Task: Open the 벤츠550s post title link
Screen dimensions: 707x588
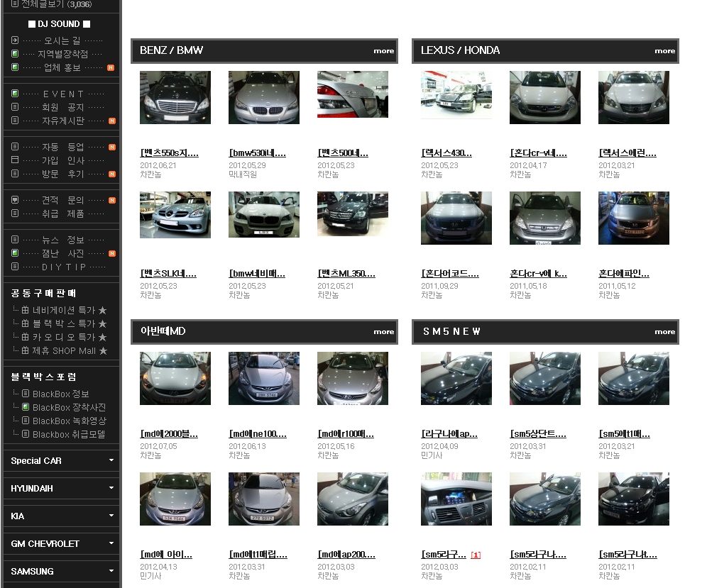Action: coord(170,153)
